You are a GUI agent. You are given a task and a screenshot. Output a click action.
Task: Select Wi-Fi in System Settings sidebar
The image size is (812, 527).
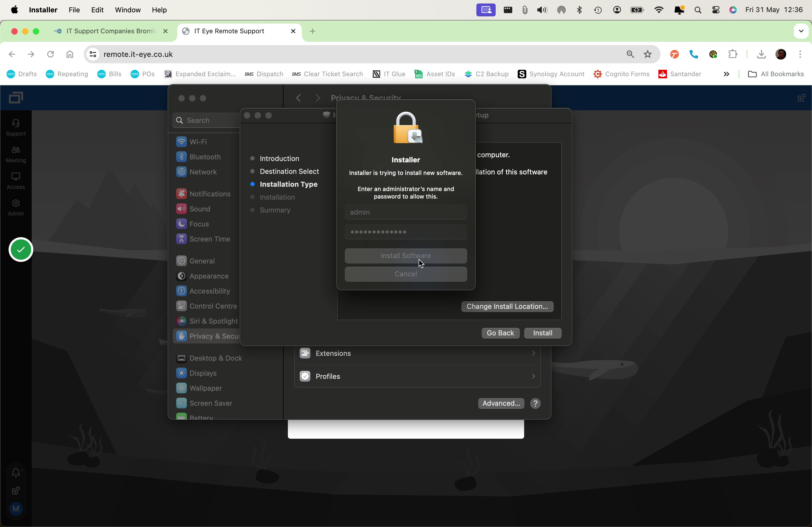[192, 141]
